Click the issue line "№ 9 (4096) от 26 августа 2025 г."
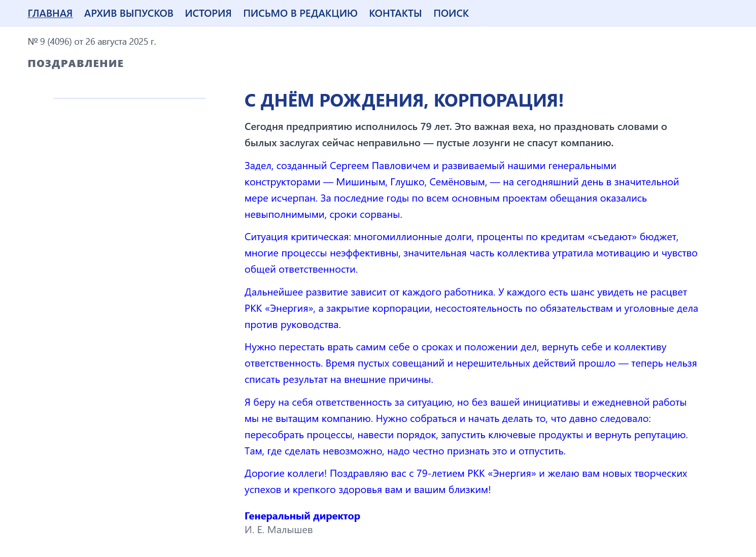 point(92,42)
